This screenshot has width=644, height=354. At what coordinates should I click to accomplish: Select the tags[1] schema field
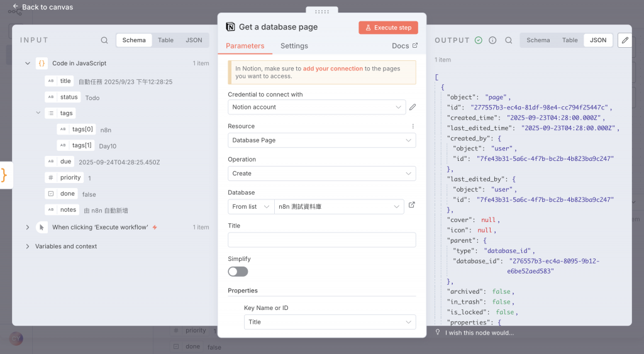(75, 145)
